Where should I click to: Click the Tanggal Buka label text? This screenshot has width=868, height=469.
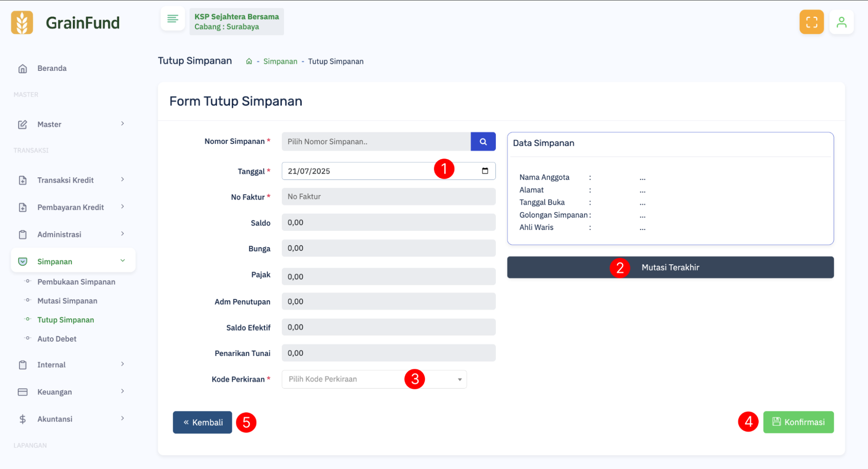(542, 202)
